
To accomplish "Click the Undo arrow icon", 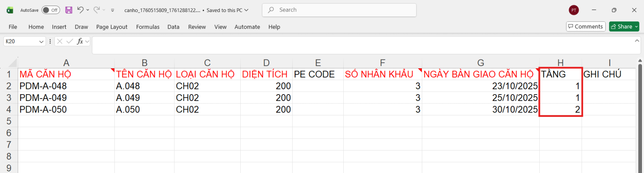I will (x=80, y=10).
